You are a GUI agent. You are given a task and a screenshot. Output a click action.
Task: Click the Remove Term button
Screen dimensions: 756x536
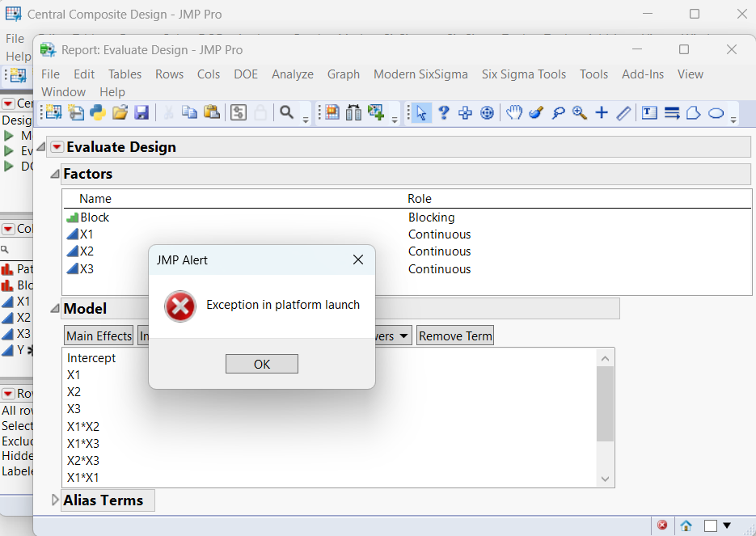click(455, 336)
